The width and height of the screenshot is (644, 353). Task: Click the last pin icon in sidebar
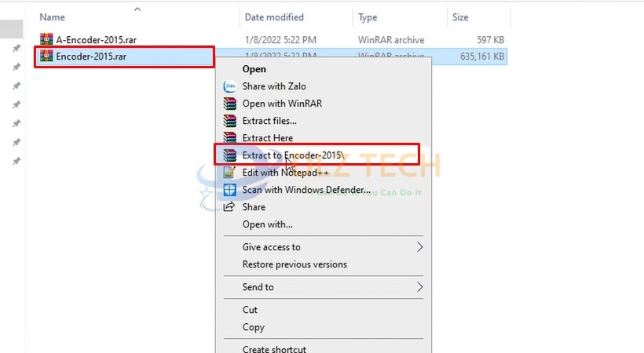tap(16, 161)
